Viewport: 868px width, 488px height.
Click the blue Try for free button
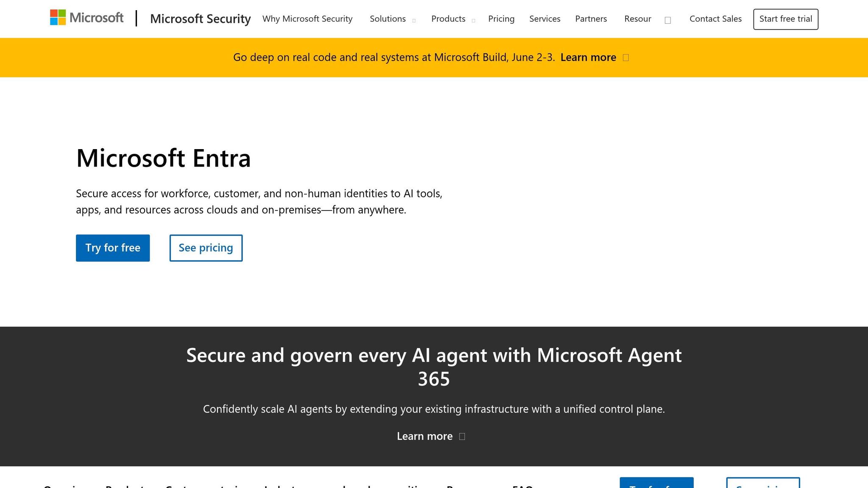[113, 248]
